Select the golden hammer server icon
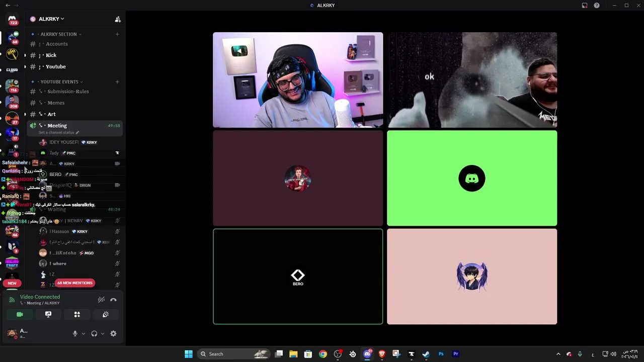 point(12,54)
